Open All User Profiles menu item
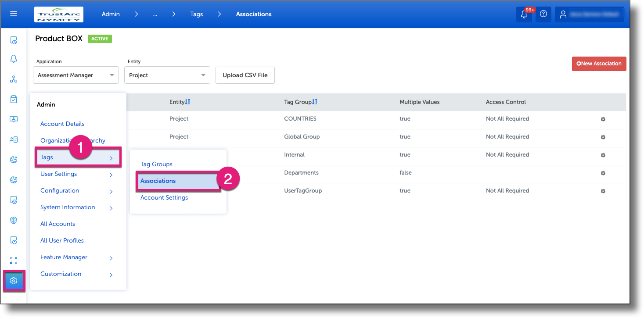Image resolution: width=644 pixels, height=318 pixels. (62, 240)
